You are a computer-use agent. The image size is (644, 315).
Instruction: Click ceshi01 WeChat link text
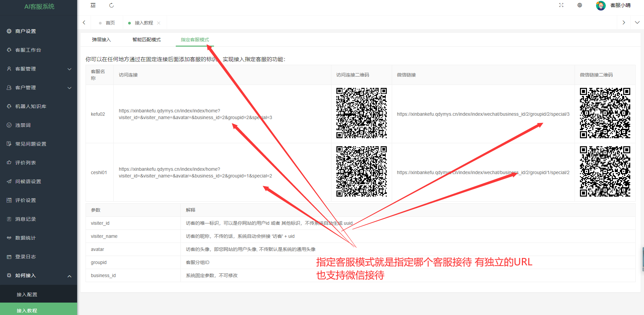[x=483, y=172]
